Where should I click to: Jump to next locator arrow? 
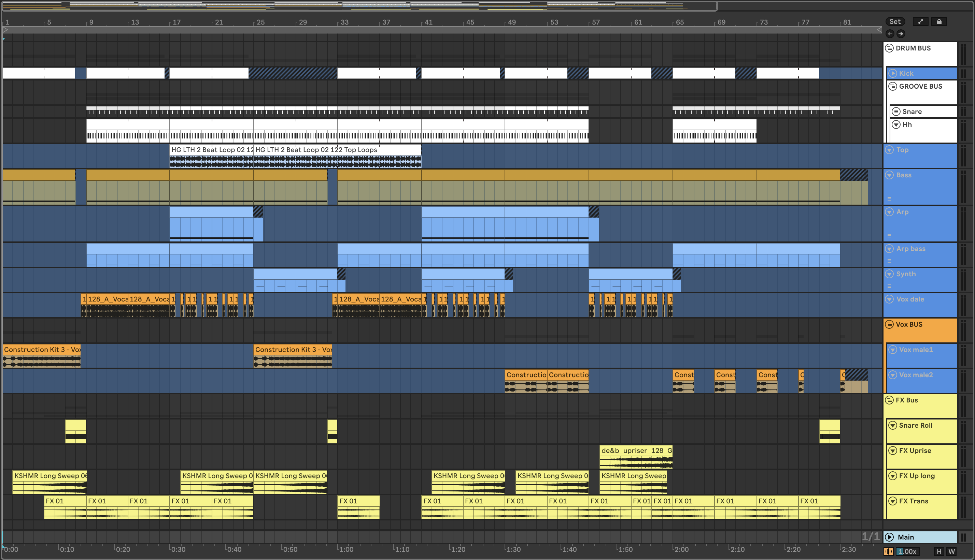(x=901, y=34)
